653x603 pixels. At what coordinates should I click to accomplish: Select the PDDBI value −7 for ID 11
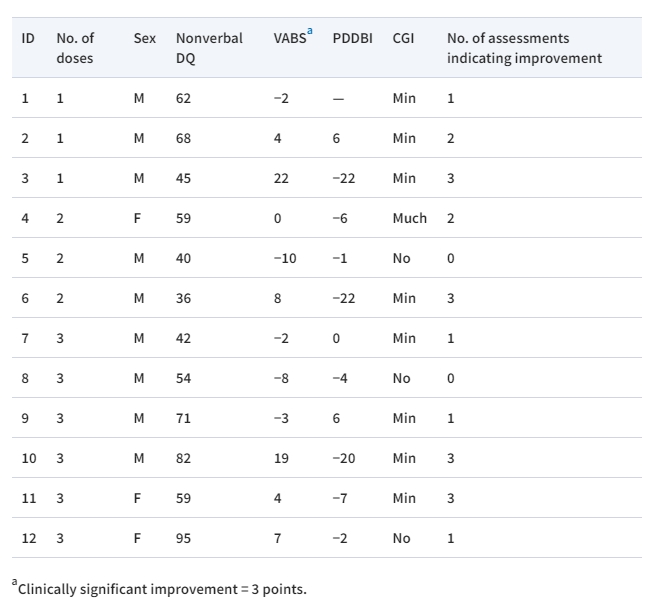click(x=340, y=498)
